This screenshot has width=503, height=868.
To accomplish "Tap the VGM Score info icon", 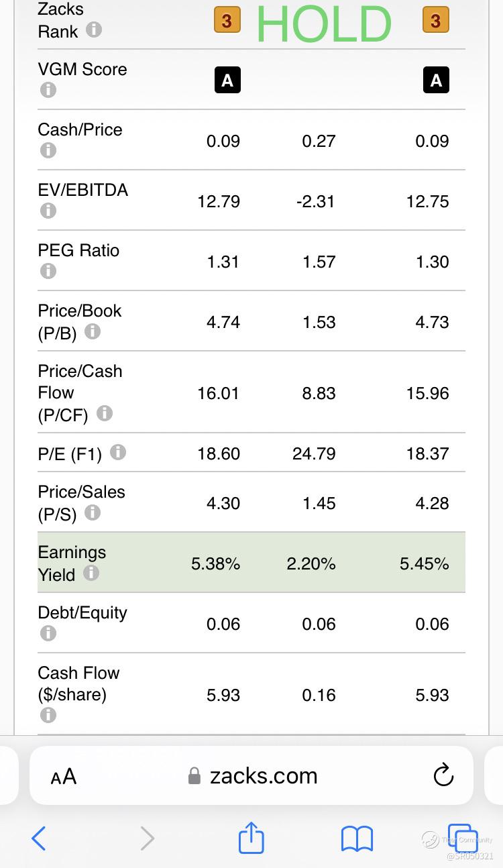I will (x=48, y=90).
